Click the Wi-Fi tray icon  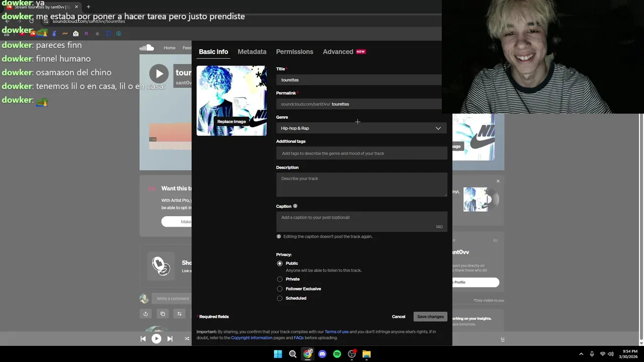[602, 354]
